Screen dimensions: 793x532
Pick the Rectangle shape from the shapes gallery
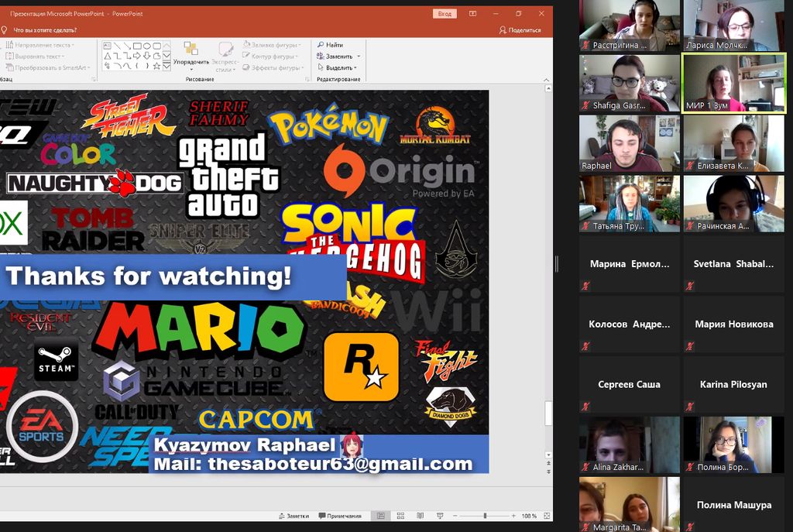(138, 46)
